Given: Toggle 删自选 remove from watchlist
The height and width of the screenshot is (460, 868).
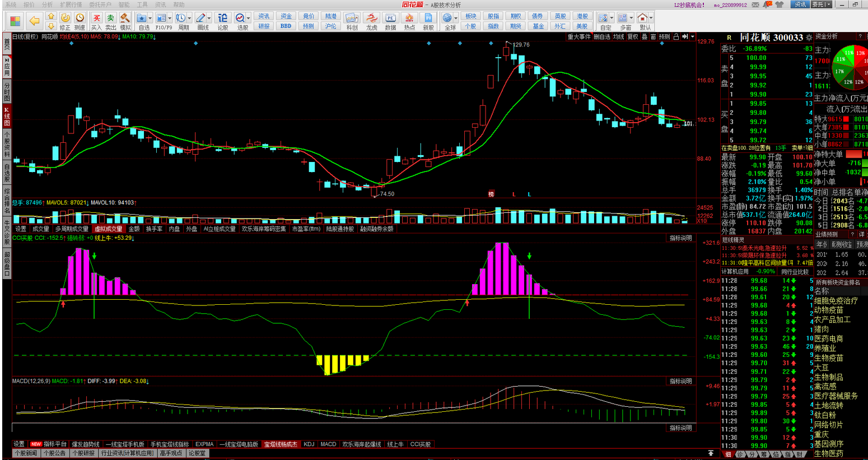Looking at the screenshot, I should click(602, 36).
